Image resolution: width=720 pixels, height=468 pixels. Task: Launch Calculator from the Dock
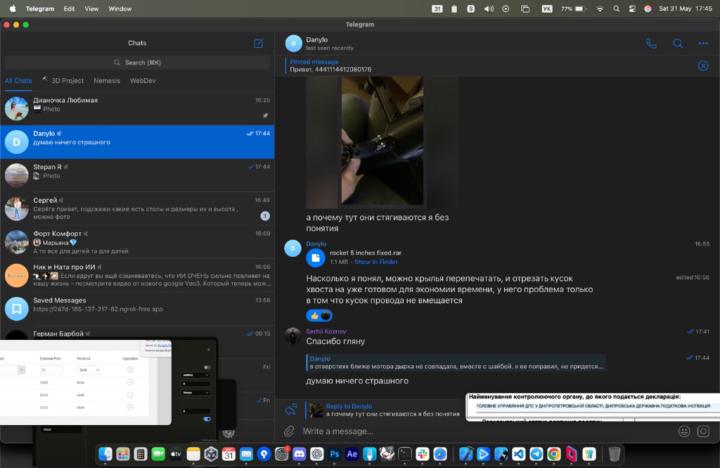point(141,454)
